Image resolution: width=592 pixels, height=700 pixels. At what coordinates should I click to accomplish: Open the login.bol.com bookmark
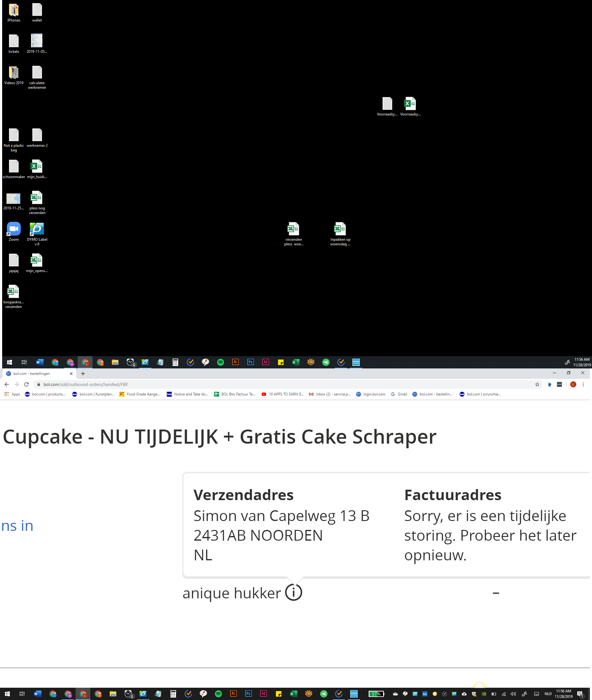370,394
